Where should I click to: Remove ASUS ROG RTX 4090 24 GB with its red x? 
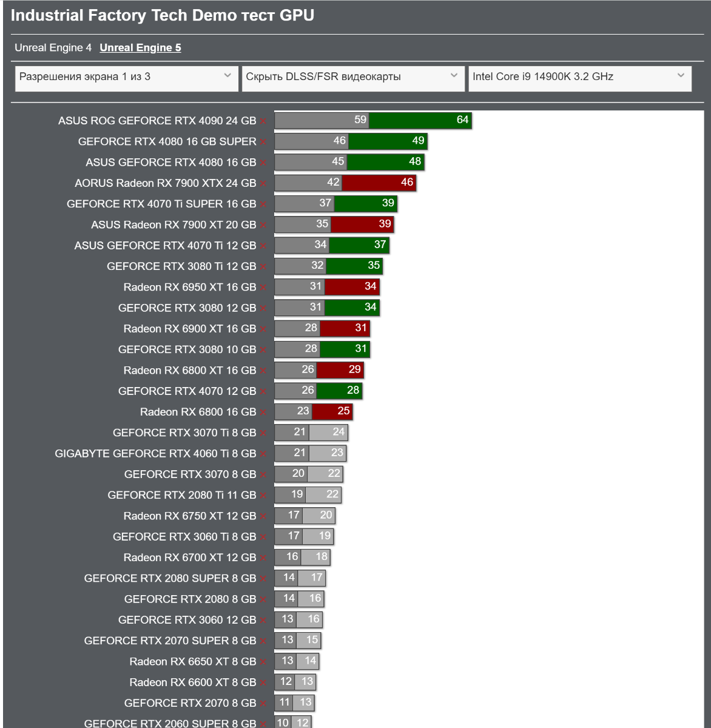(x=264, y=122)
